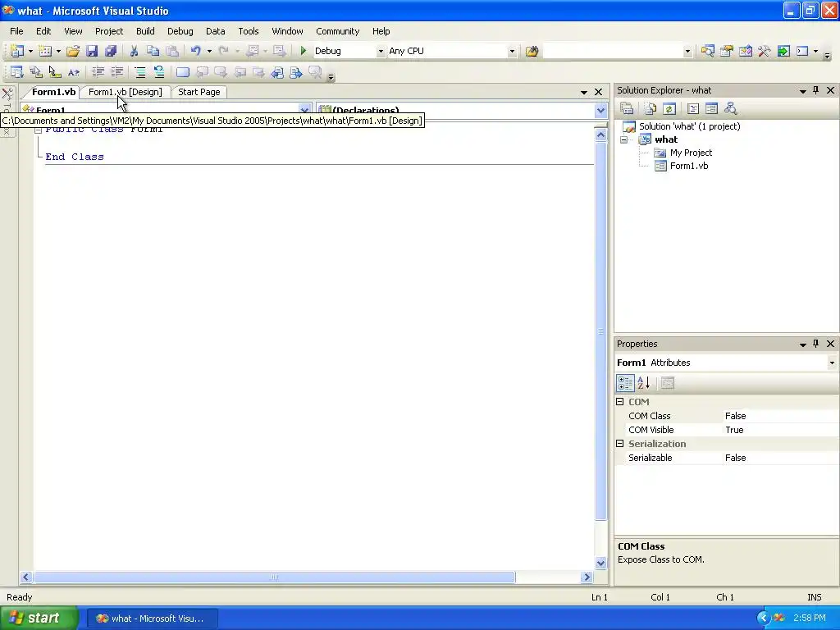The width and height of the screenshot is (840, 630).
Task: Open the Community menu
Action: coord(337,31)
